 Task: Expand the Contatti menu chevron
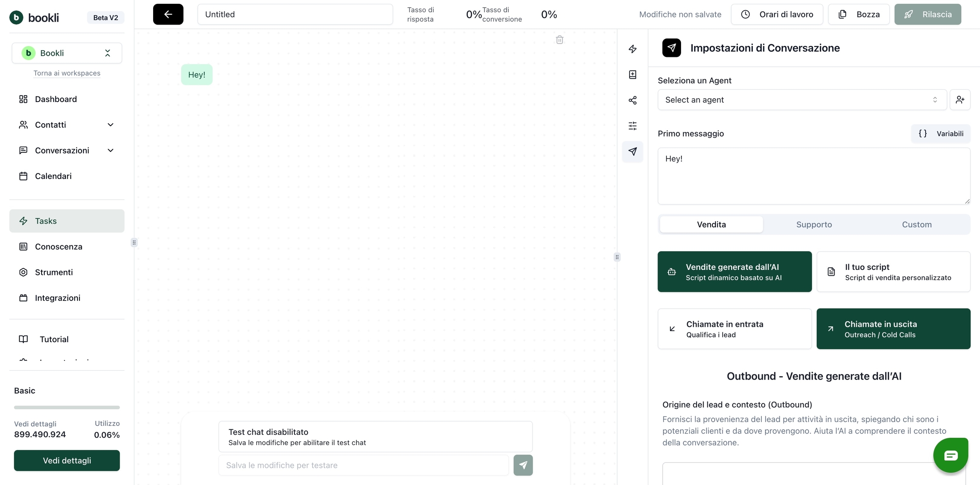point(111,125)
